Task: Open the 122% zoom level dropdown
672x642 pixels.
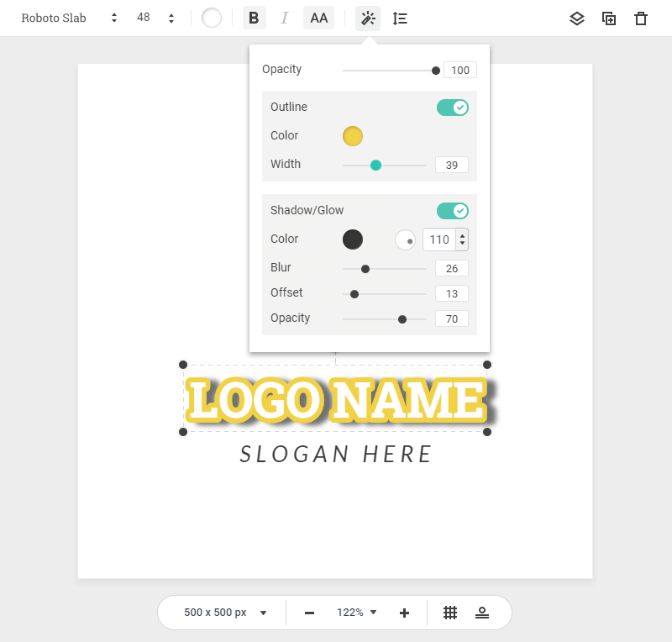Action: click(357, 613)
